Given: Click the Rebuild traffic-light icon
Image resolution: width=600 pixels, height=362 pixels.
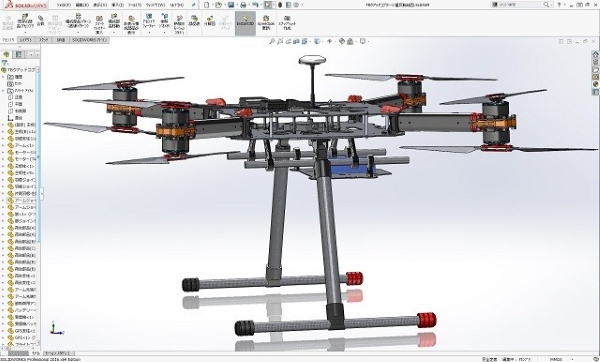Looking at the screenshot, I should pyautogui.click(x=280, y=5).
